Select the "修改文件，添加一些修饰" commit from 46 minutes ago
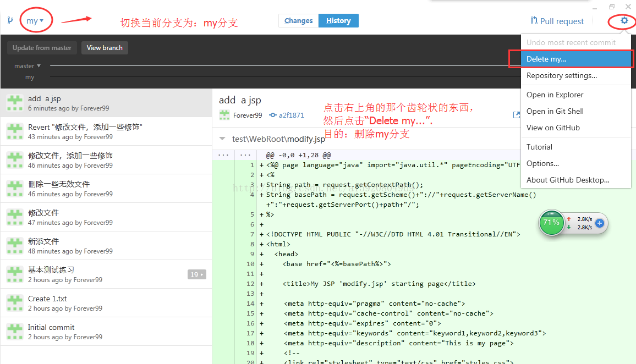636x364 pixels. [x=106, y=160]
